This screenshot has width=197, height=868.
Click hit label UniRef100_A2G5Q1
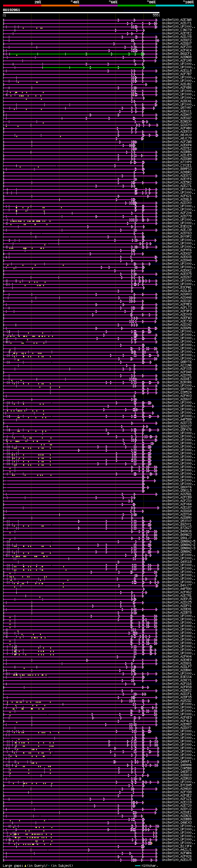(177, 494)
